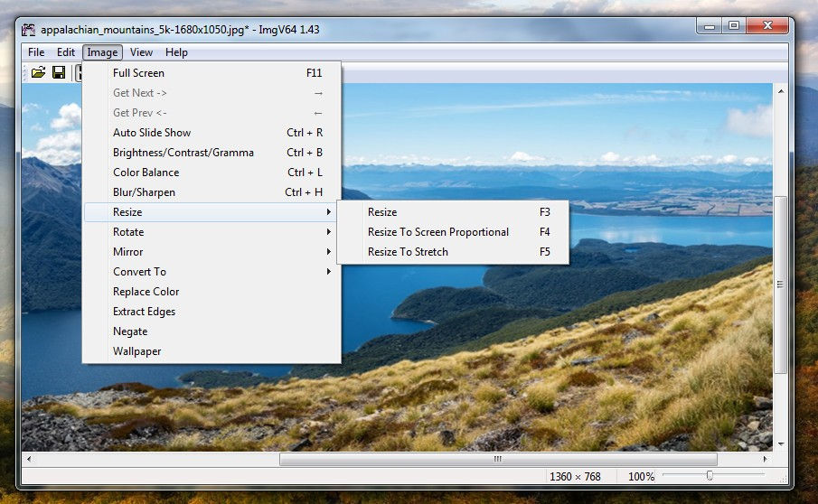
Task: Choose Resize To Stretch
Action: (453, 252)
